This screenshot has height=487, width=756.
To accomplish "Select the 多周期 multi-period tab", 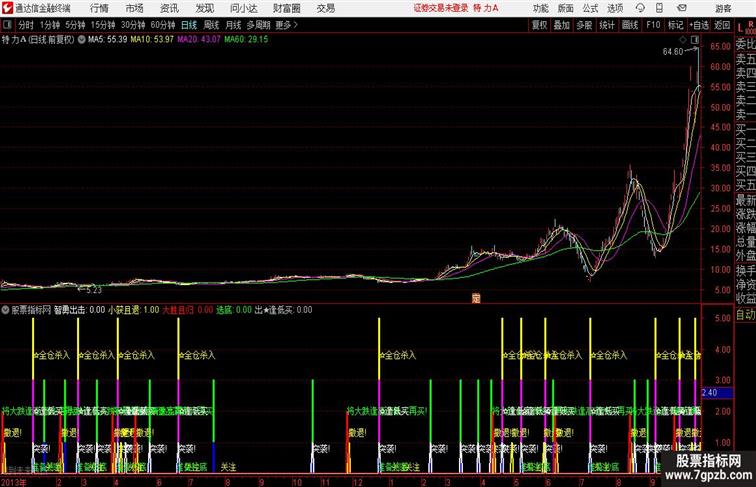I will (x=258, y=25).
